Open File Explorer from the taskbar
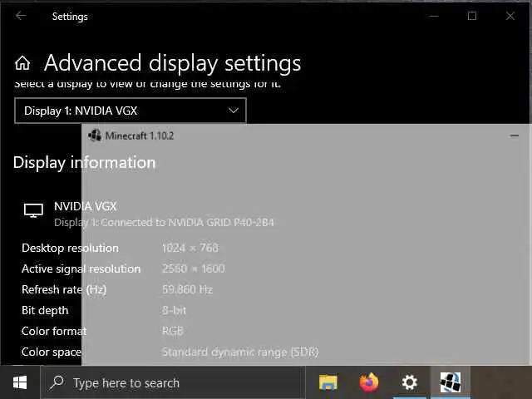532x399 pixels. tap(328, 382)
